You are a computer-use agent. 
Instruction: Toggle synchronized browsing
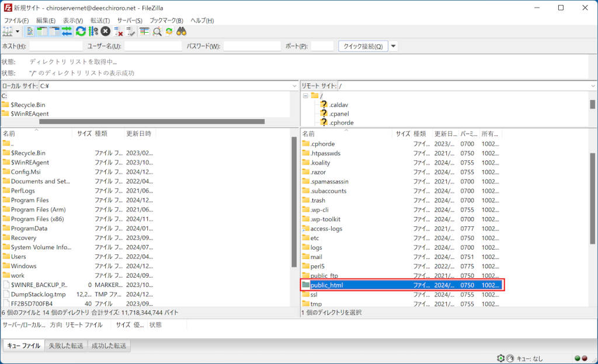point(169,32)
